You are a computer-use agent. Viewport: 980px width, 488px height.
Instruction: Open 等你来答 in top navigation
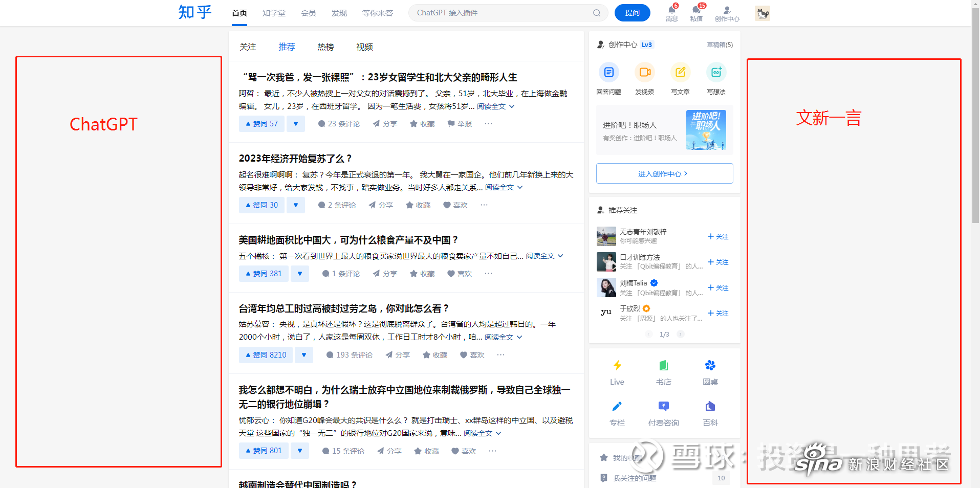click(x=378, y=13)
